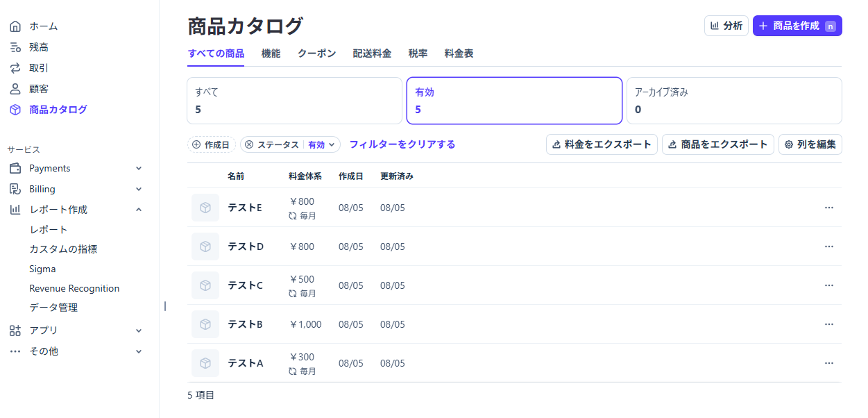The width and height of the screenshot is (868, 418).
Task: Click the ￥1,000 price of テストB
Action: [305, 324]
